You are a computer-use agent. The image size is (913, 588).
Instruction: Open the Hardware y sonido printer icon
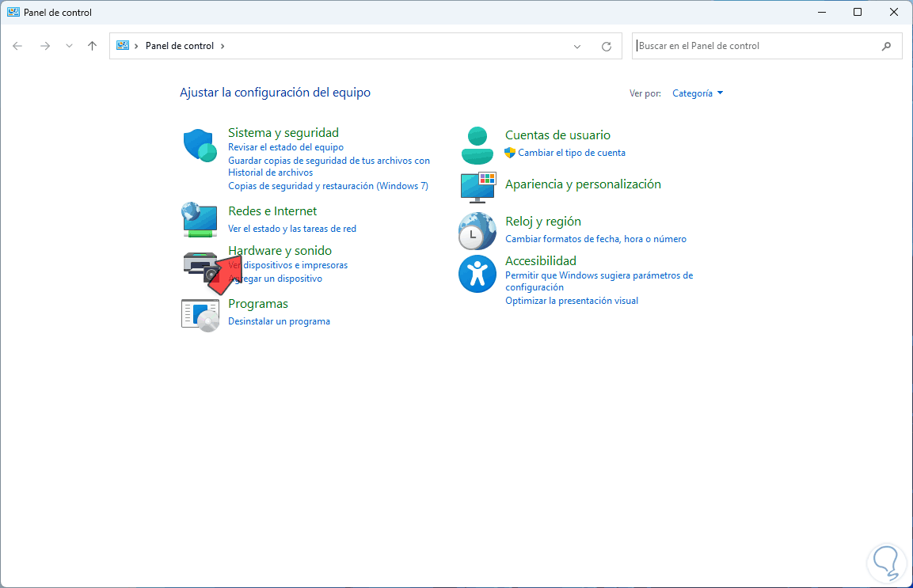click(x=200, y=267)
